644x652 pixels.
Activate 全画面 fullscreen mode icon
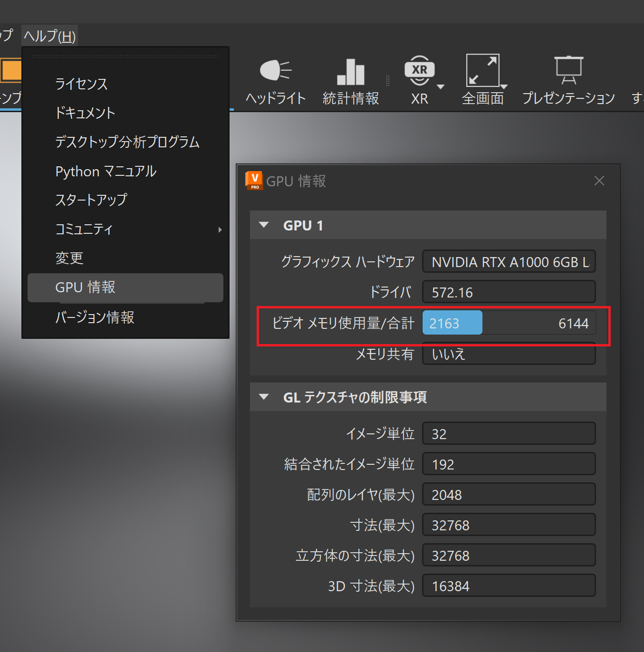click(x=482, y=70)
